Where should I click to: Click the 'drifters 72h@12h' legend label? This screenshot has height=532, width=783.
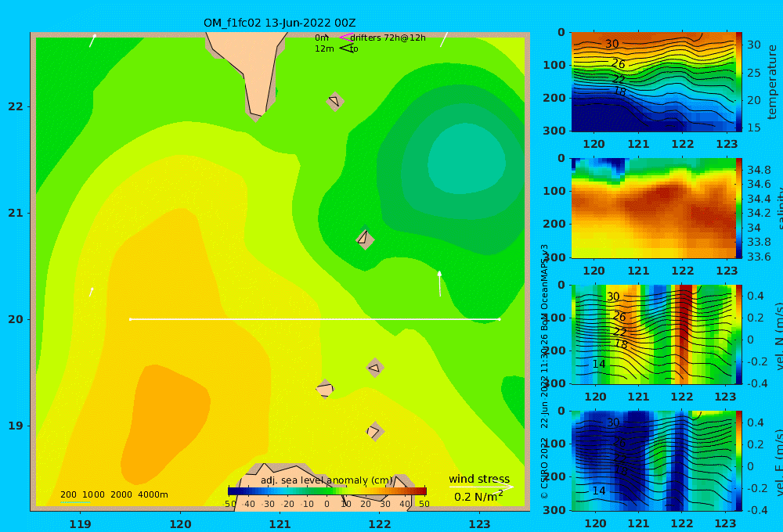(x=388, y=38)
